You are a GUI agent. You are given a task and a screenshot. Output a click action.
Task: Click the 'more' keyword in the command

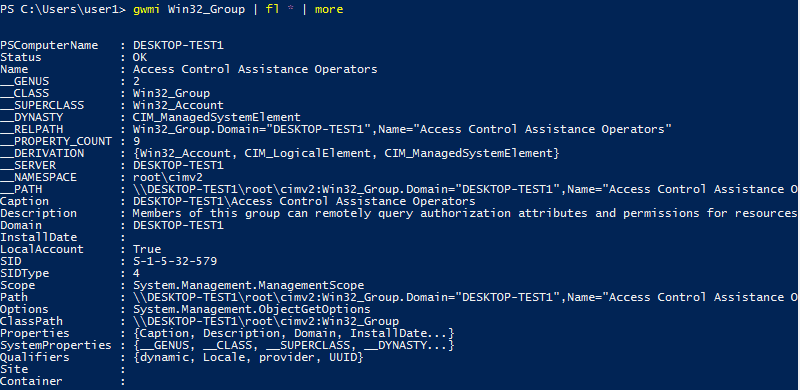click(329, 9)
